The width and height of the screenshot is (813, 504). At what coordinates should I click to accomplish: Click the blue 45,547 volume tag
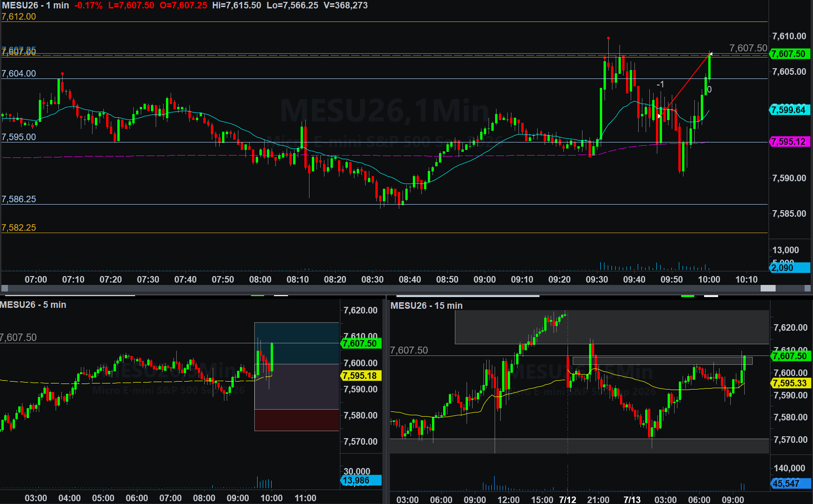coord(791,483)
